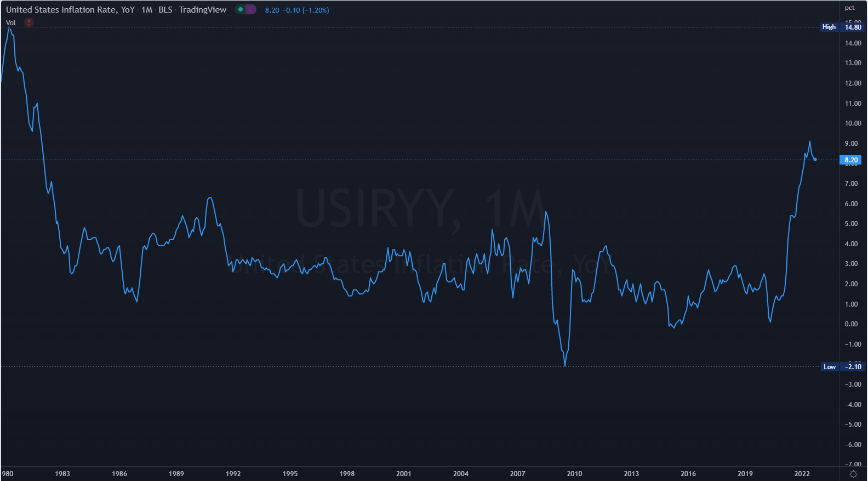Screen dimensions: 868x481
Task: Click the purple E data indicator badge
Action: click(250, 9)
